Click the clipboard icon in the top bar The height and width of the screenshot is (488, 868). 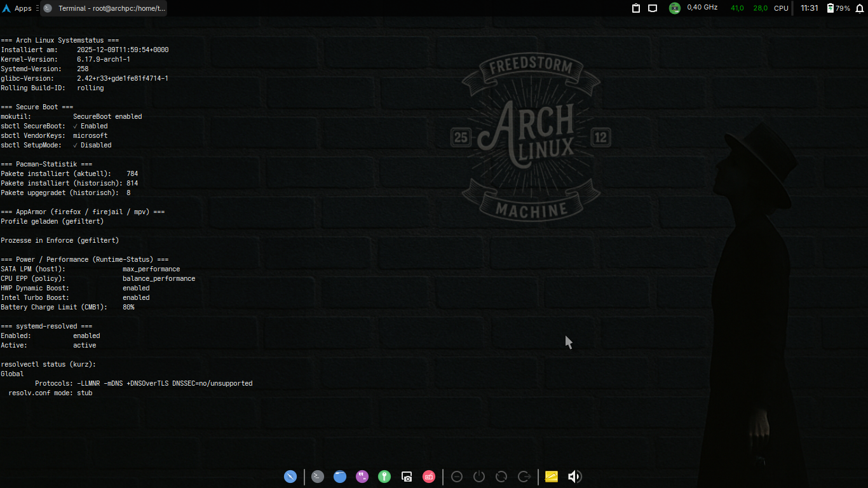tap(635, 8)
